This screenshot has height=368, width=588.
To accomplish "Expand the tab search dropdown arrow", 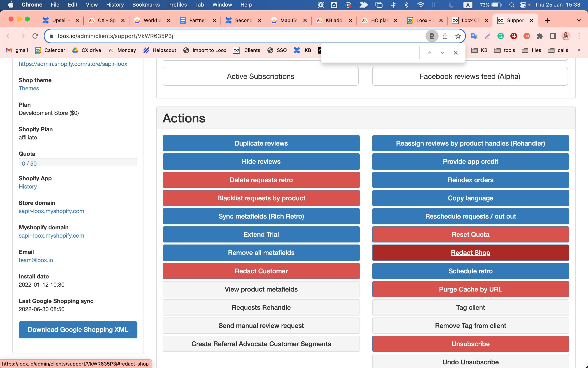I will 579,20.
